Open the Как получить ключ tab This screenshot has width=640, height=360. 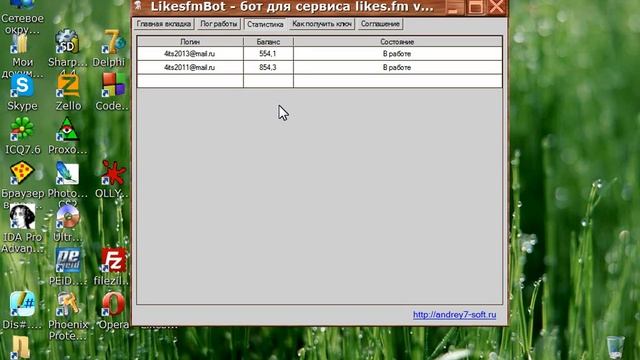322,24
